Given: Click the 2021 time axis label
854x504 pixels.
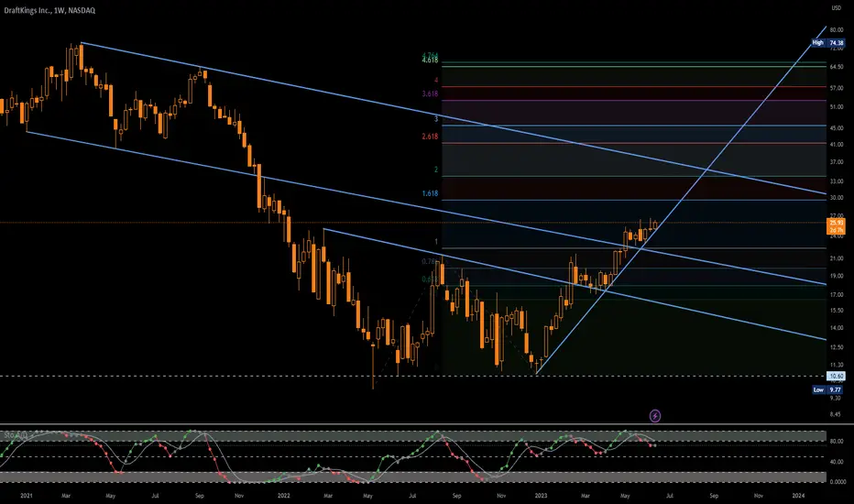Looking at the screenshot, I should 27,496.
